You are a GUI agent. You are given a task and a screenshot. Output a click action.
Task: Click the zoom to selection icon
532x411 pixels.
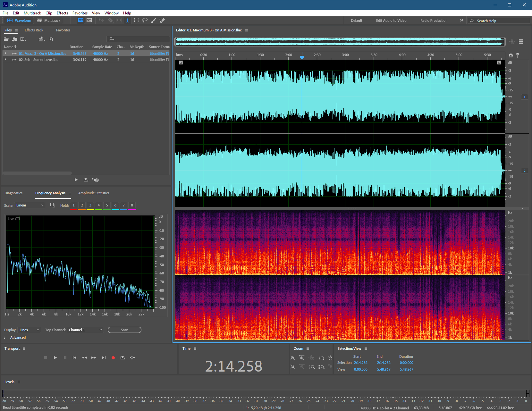(x=321, y=367)
